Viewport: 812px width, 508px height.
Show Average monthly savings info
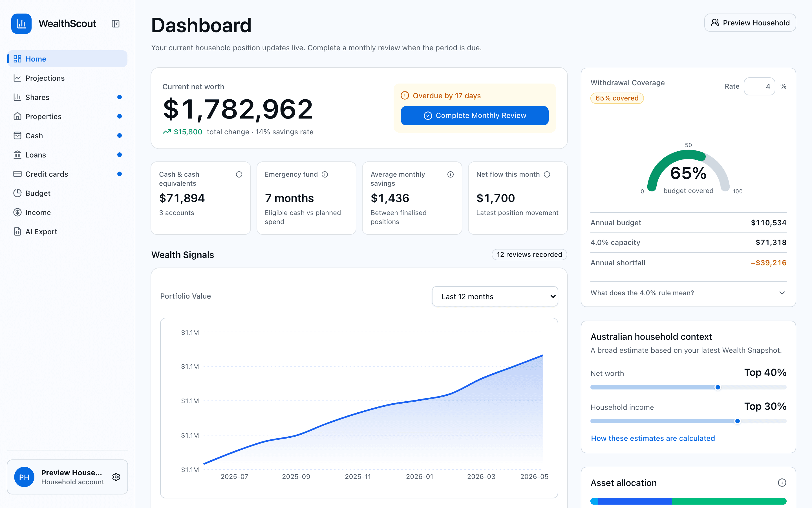click(x=450, y=174)
